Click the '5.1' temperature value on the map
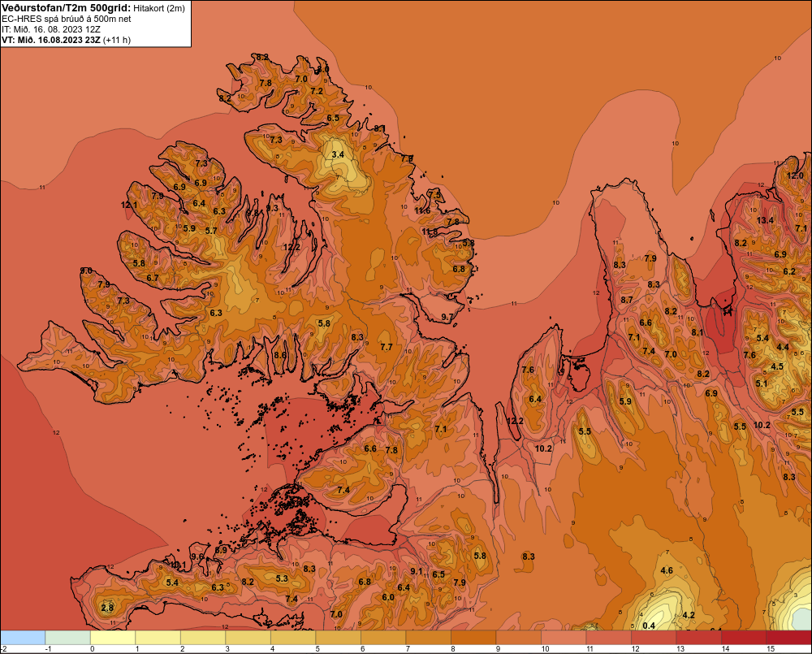The width and height of the screenshot is (812, 654). [x=762, y=383]
